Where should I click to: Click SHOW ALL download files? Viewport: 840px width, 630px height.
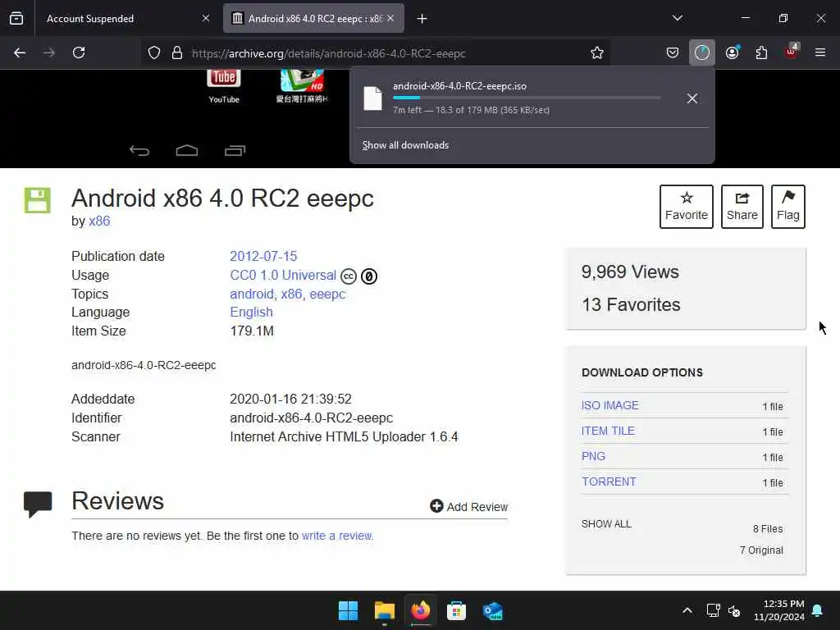click(x=606, y=524)
